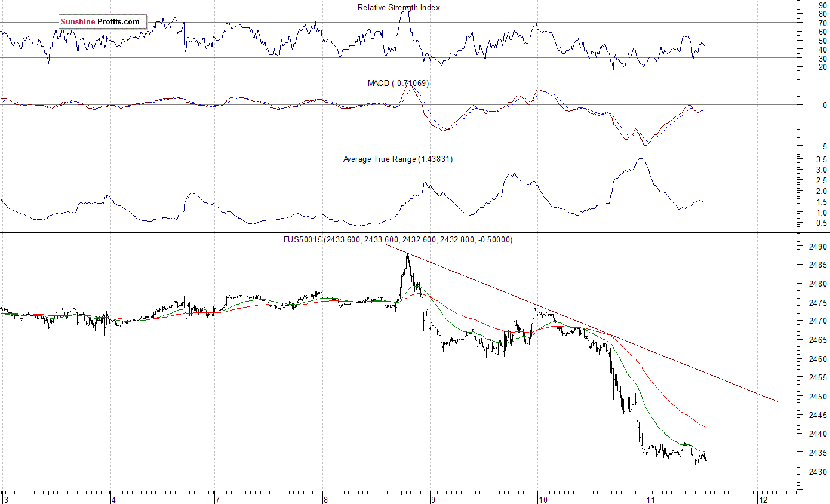Click the SunshineProfits.com logo
The image size is (830, 504).
click(103, 22)
